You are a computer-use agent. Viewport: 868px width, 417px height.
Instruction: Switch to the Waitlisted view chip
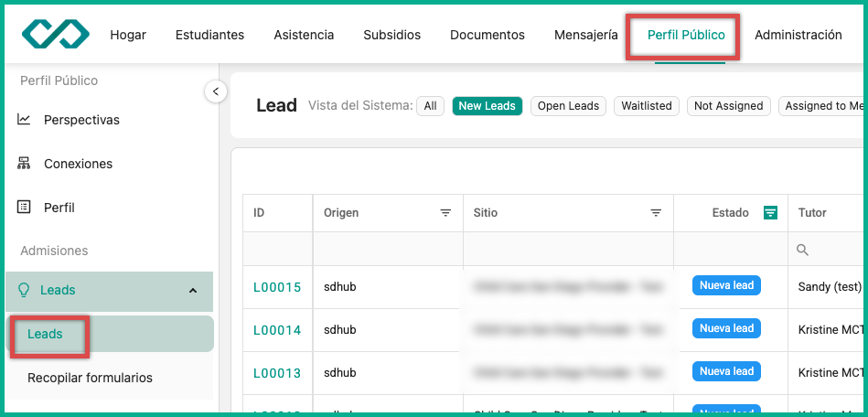[x=647, y=106]
